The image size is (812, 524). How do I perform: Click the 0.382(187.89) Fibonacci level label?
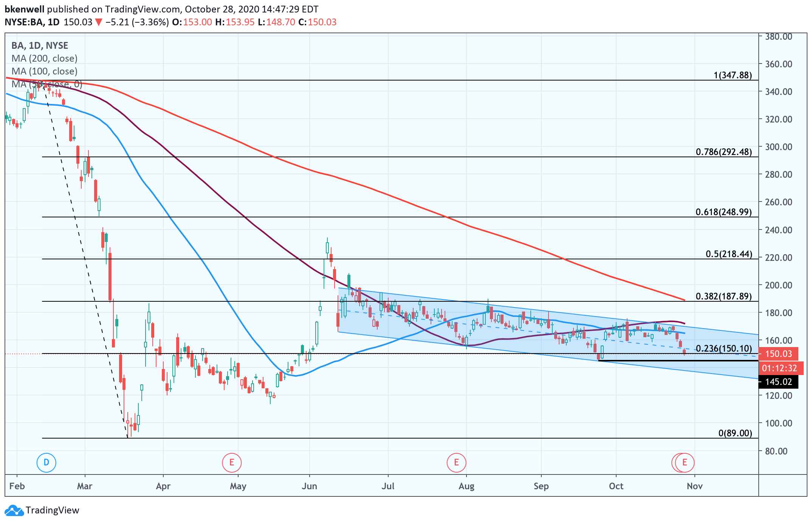tap(724, 296)
